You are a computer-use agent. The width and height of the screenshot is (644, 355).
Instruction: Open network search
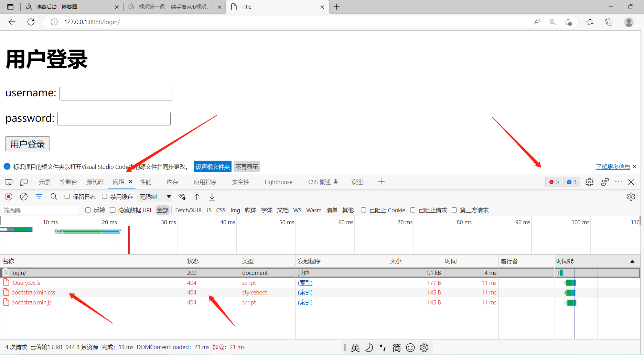pyautogui.click(x=54, y=196)
